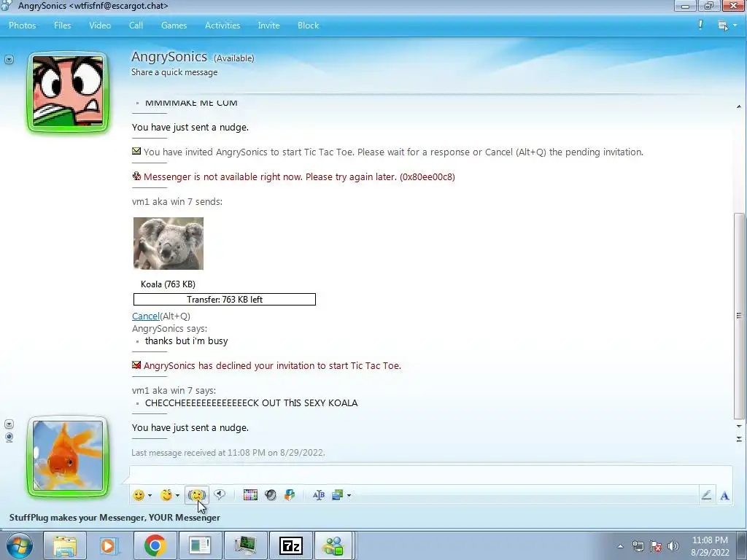Open Action Center flag icon

click(656, 546)
